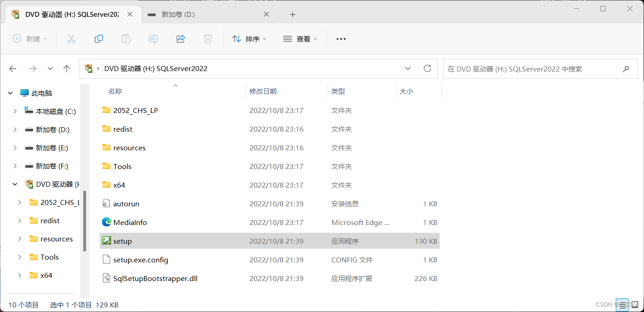Collapse the 此电脑 tree node

coord(10,93)
